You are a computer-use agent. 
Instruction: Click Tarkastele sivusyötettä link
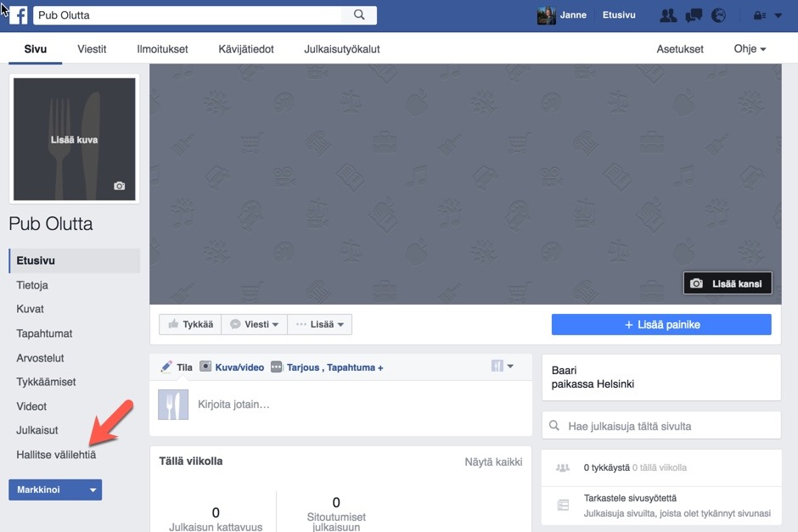pyautogui.click(x=630, y=498)
